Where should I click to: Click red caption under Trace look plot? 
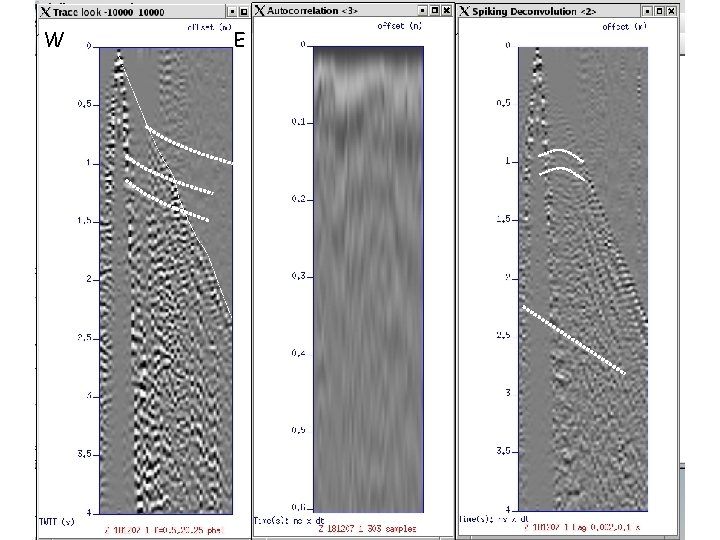click(164, 530)
